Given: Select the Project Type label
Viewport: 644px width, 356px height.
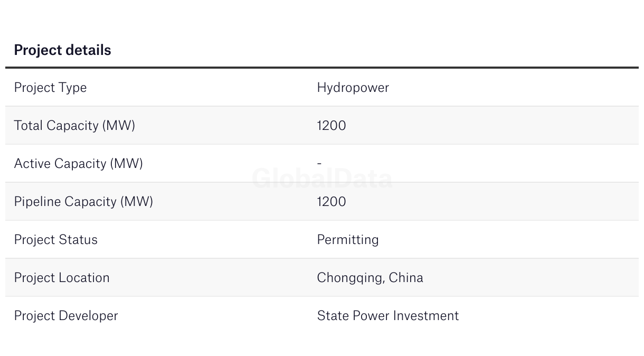Looking at the screenshot, I should pyautogui.click(x=50, y=88).
